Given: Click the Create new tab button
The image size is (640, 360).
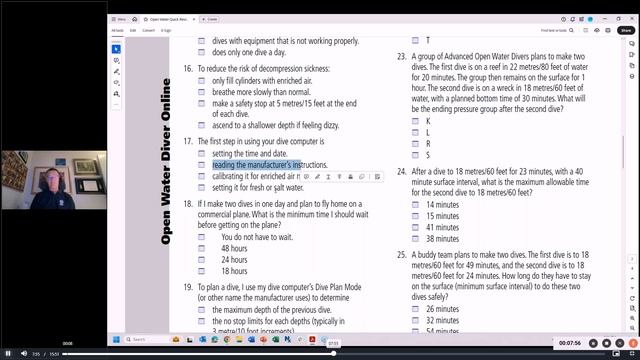Looking at the screenshot, I should click(210, 19).
